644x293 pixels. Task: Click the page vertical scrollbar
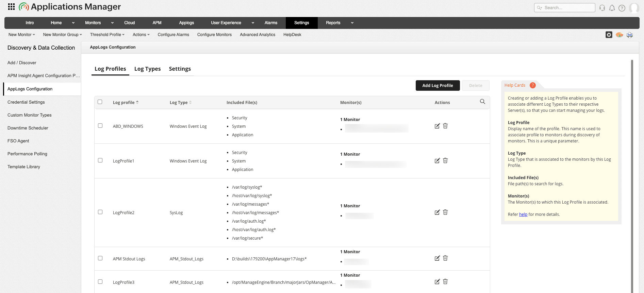tap(632, 176)
